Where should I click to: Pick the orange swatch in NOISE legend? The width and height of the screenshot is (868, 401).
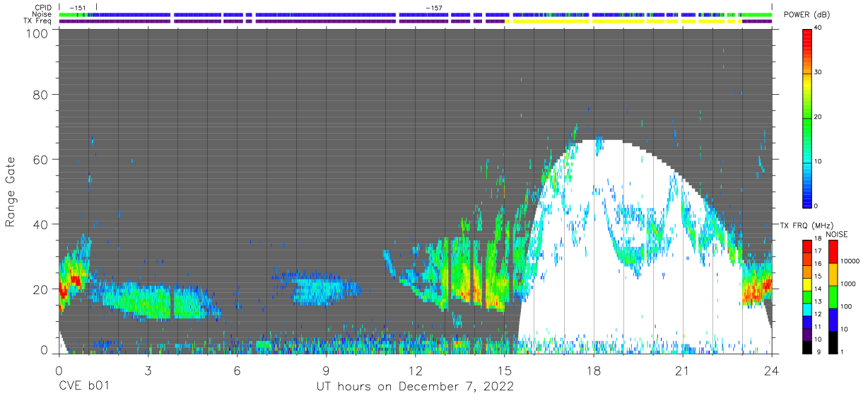click(x=833, y=274)
